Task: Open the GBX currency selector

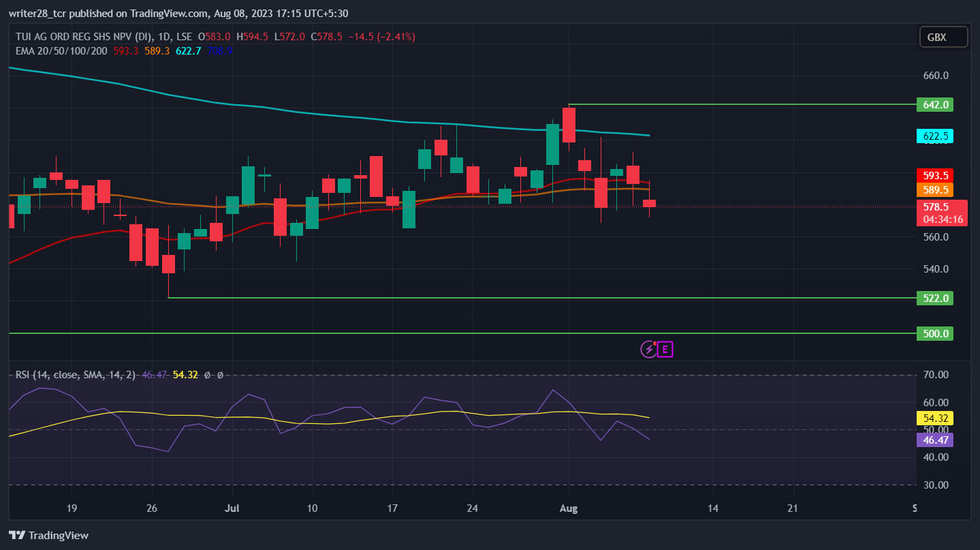Action: coord(943,37)
